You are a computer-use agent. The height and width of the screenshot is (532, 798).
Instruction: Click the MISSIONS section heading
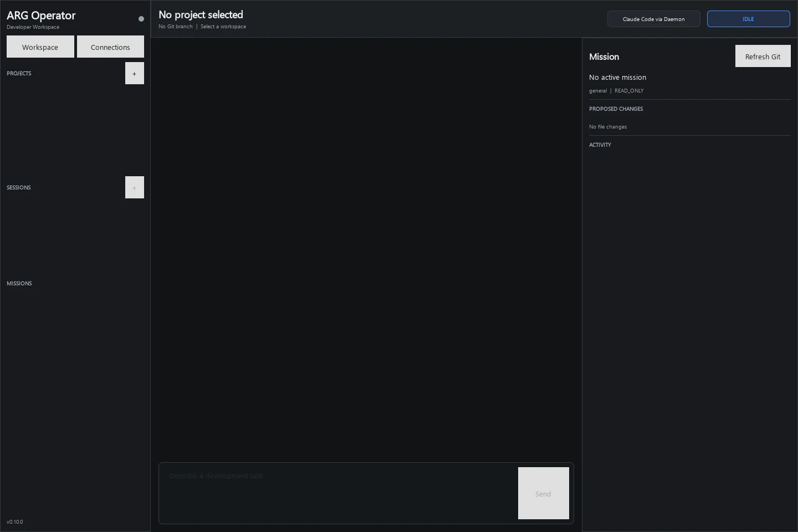[x=19, y=283]
